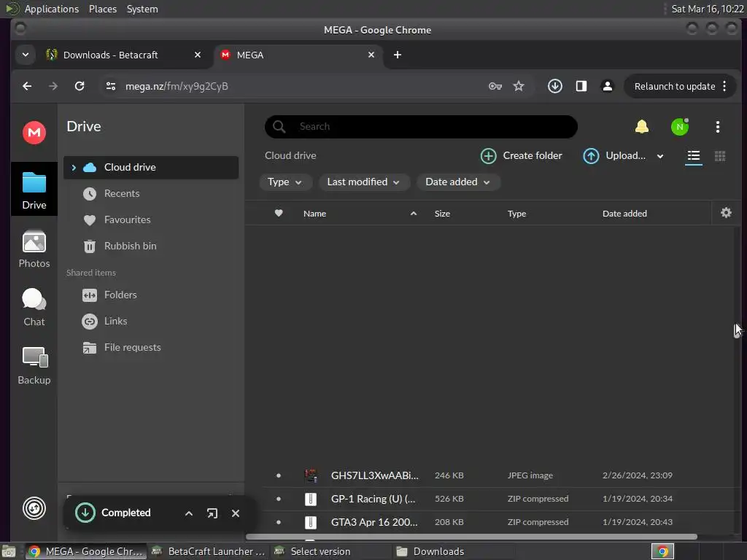Open Chrome menu beside Relaunch to update

(x=724, y=86)
